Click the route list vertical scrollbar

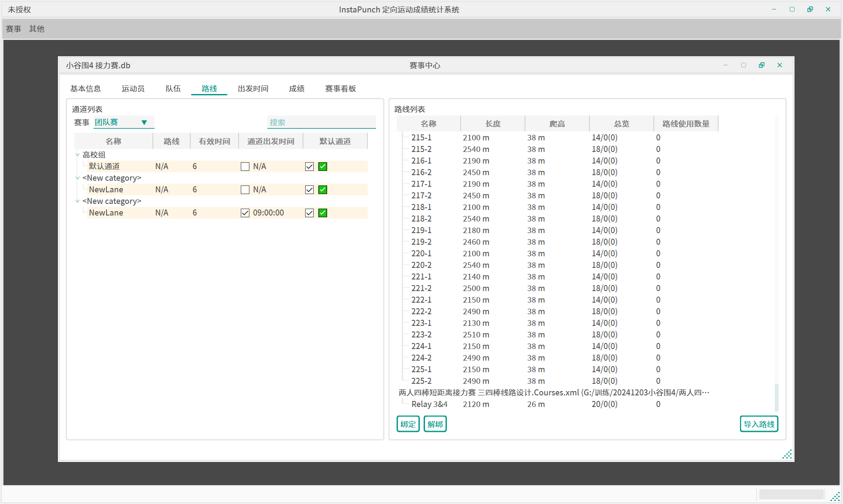(776, 397)
